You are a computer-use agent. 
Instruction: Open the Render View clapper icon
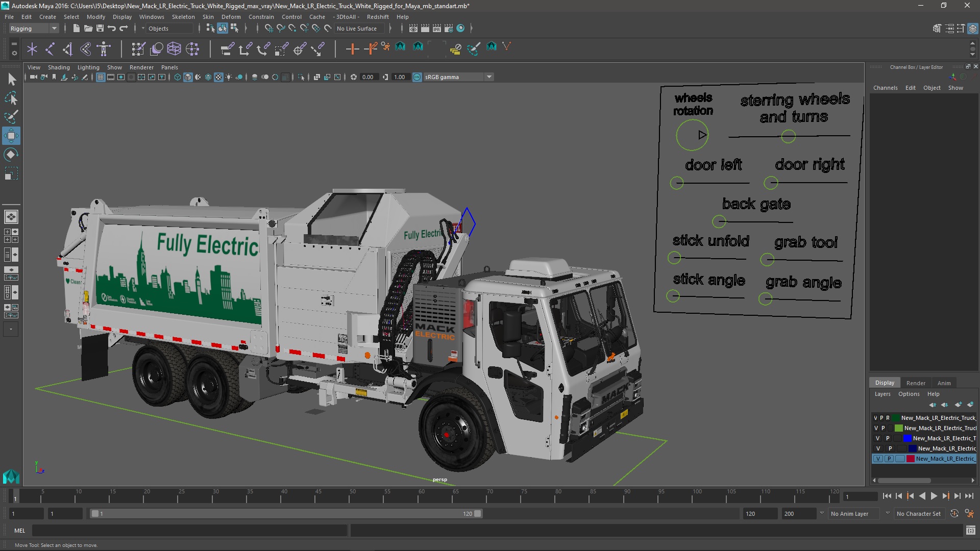413,29
